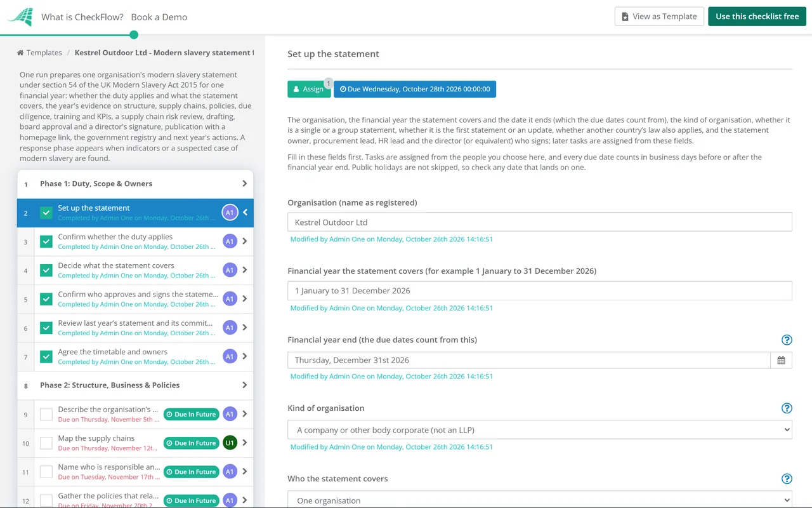Viewport: 812px width, 508px height.
Task: Uncheck Decide what the statement covers checkbox
Action: [x=46, y=271]
